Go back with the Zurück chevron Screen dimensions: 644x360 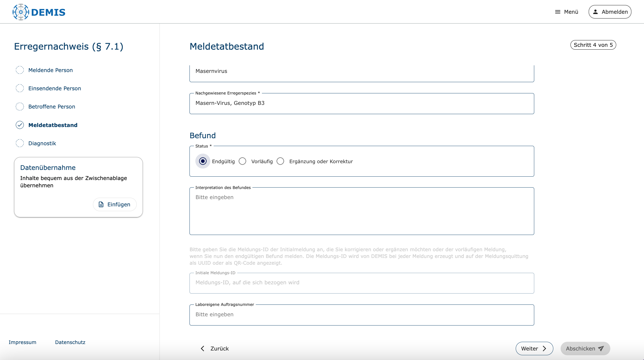tap(203, 349)
